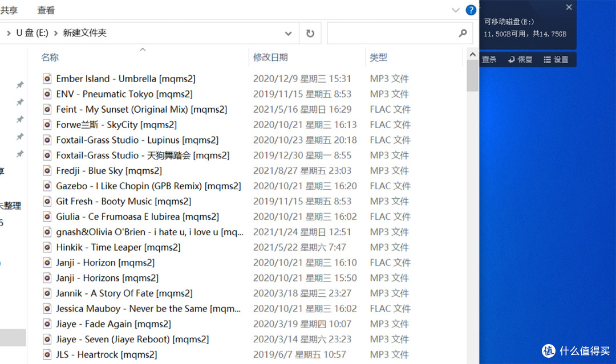Image resolution: width=616 pixels, height=364 pixels.
Task: Select the file icon of Ember Island - Umbrella
Action: [x=47, y=79]
